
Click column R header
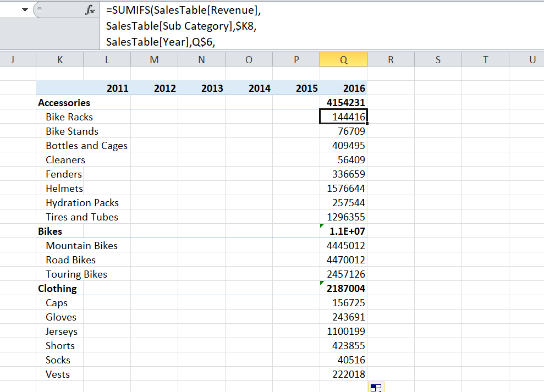(x=391, y=60)
